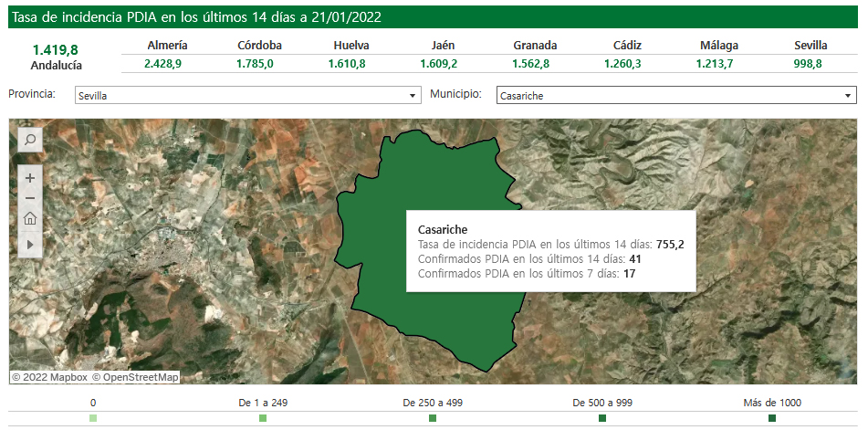Open the OpenStreetMap attribution link
868x430 pixels.
[141, 377]
